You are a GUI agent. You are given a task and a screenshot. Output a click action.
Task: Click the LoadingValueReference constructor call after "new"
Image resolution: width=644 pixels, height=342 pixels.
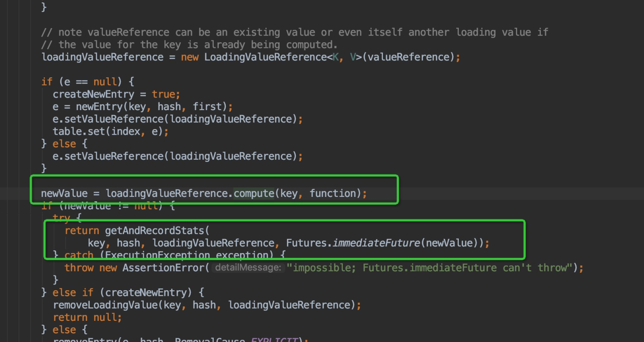coord(265,57)
